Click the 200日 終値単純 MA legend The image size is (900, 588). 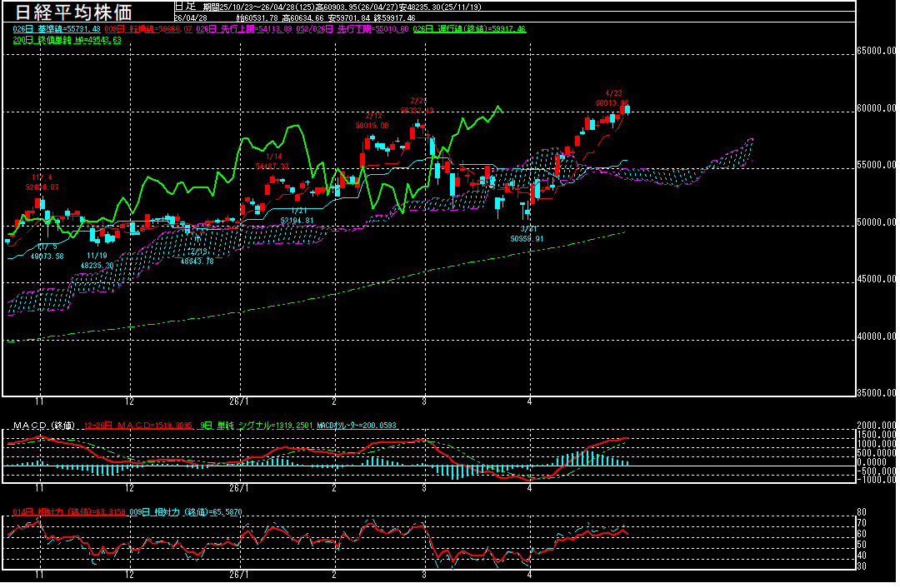[x=67, y=39]
